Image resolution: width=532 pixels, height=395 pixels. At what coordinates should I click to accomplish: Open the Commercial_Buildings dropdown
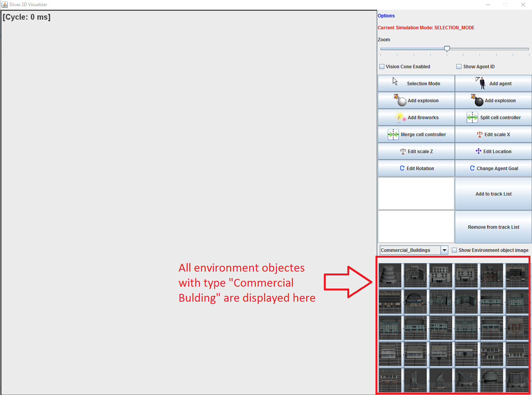(x=444, y=250)
